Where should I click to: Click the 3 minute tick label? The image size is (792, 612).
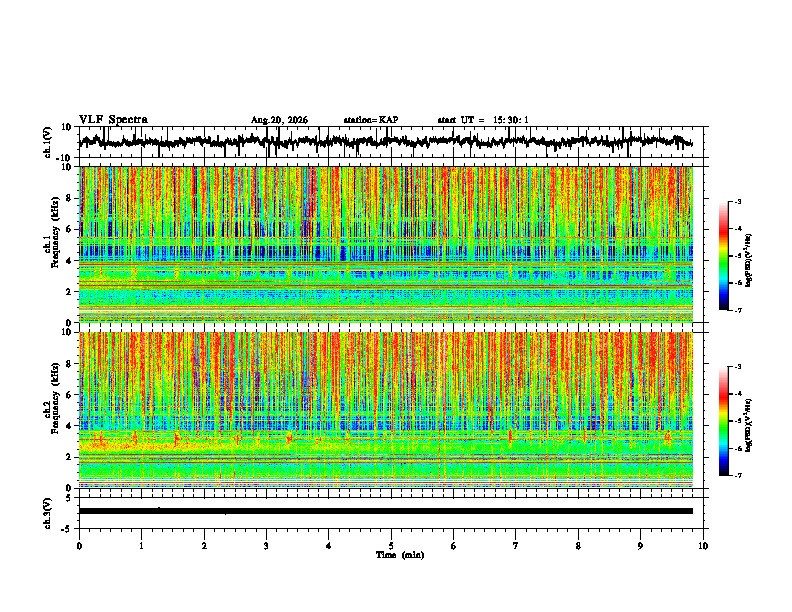click(266, 546)
